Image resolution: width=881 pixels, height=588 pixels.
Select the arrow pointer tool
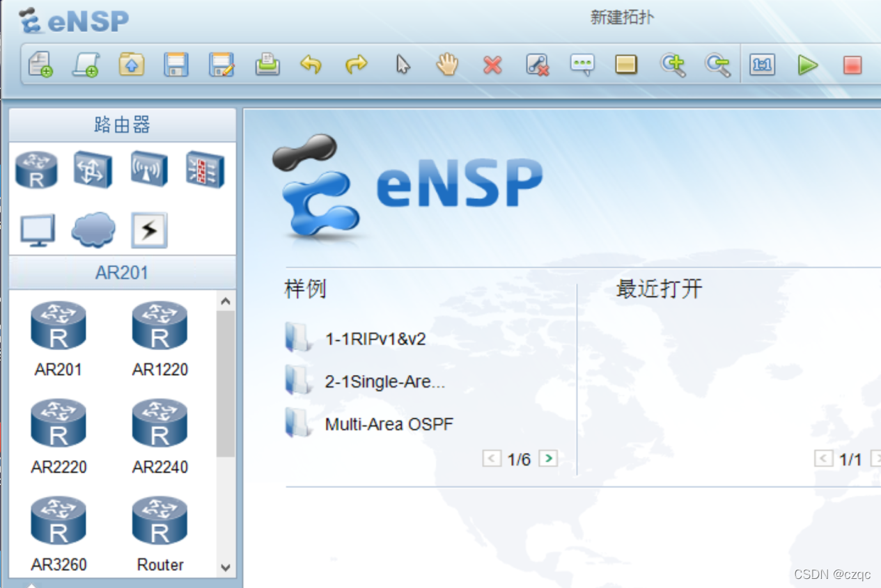tap(403, 65)
